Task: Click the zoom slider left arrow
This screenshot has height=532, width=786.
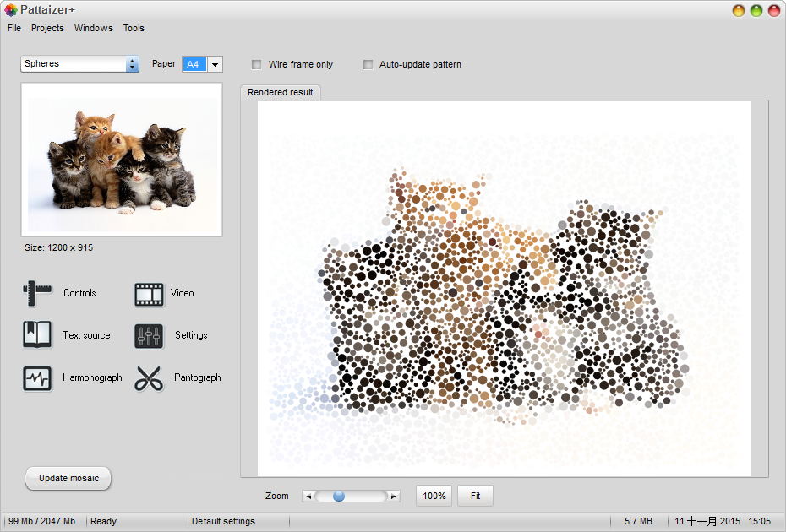Action: (308, 497)
